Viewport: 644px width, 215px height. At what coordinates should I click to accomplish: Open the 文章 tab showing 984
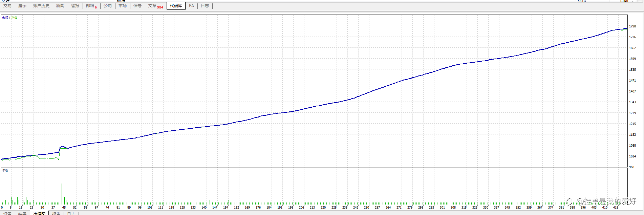point(155,6)
